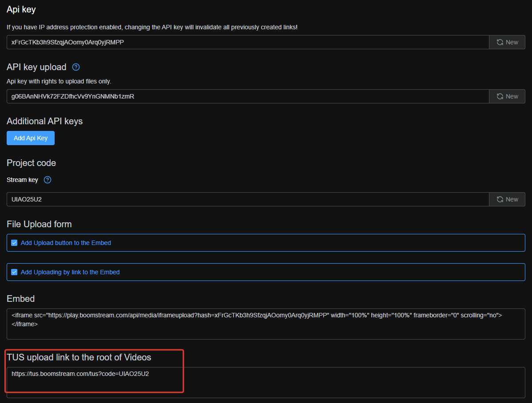Screen dimensions: 532x403
Task: Click the 'Project code' heading
Action: click(x=31, y=163)
